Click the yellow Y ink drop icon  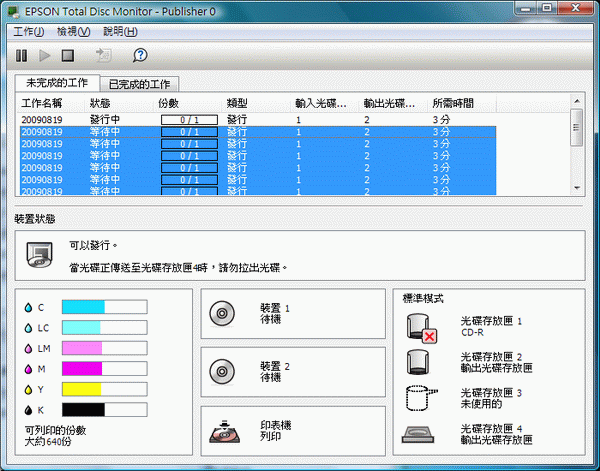click(x=28, y=390)
